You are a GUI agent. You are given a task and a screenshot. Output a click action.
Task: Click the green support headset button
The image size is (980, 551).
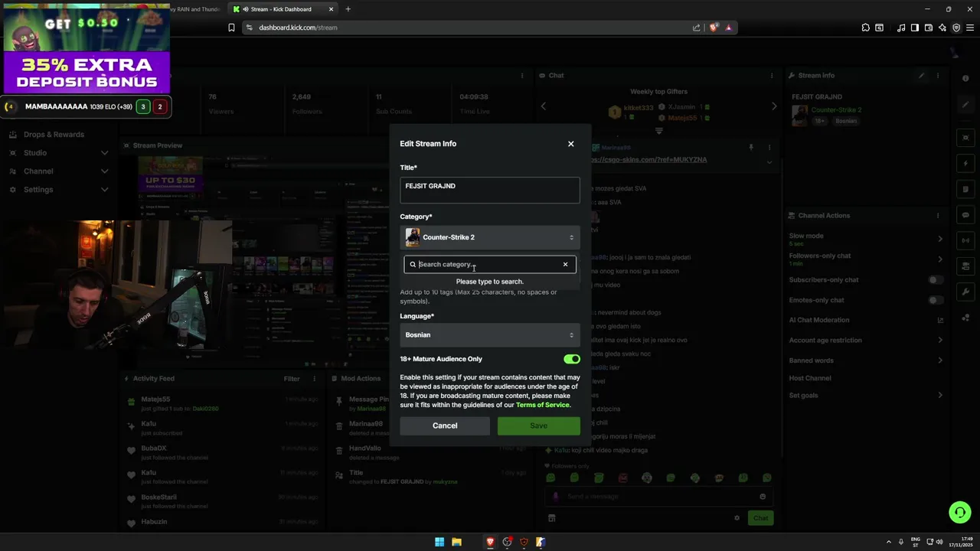point(960,512)
